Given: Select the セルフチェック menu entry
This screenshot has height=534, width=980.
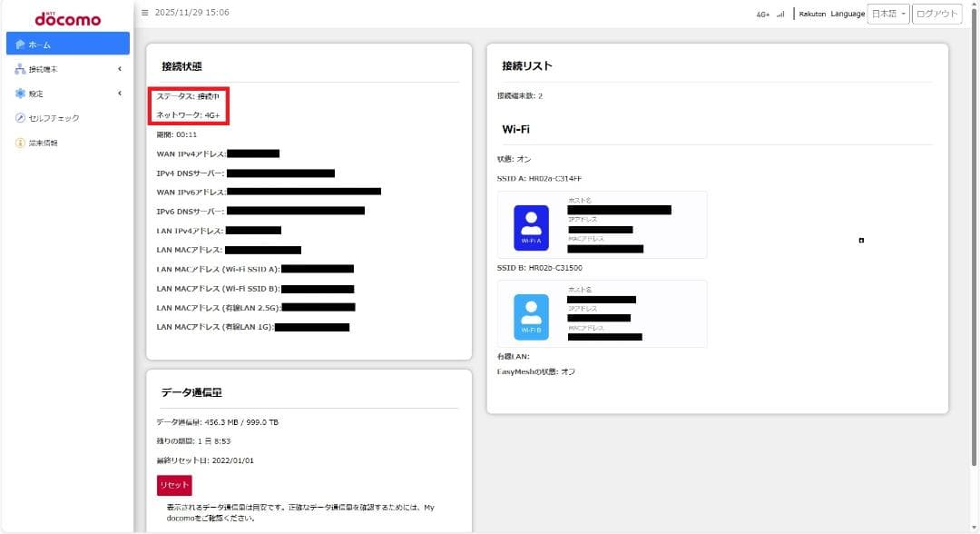Looking at the screenshot, I should (54, 117).
